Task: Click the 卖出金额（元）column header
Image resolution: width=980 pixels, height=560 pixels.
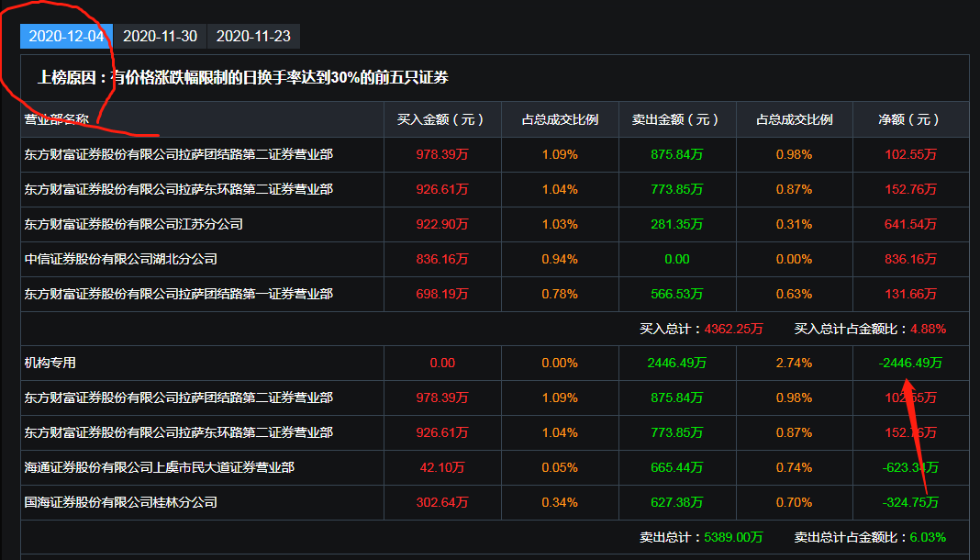Action: point(677,119)
